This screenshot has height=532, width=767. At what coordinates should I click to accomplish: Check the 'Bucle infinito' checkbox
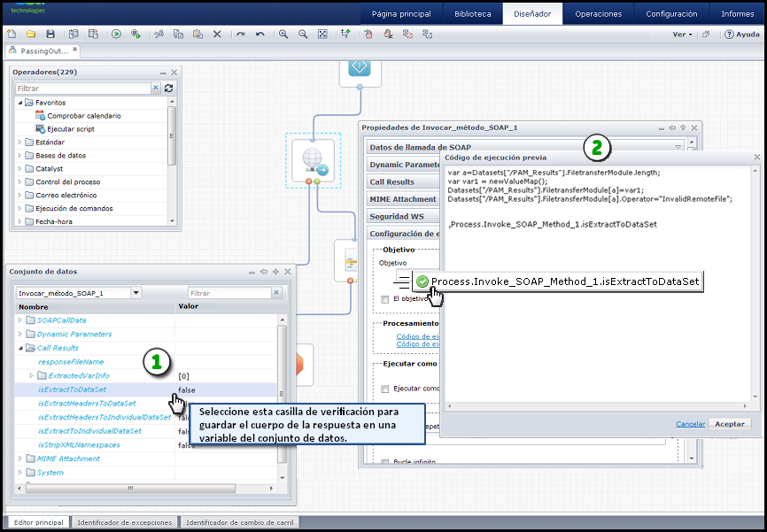click(384, 461)
